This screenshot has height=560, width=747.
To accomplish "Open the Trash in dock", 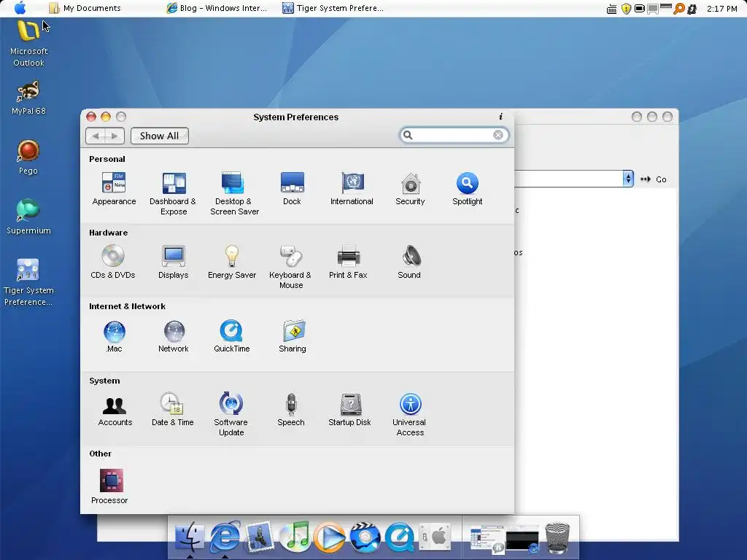I will tap(557, 537).
